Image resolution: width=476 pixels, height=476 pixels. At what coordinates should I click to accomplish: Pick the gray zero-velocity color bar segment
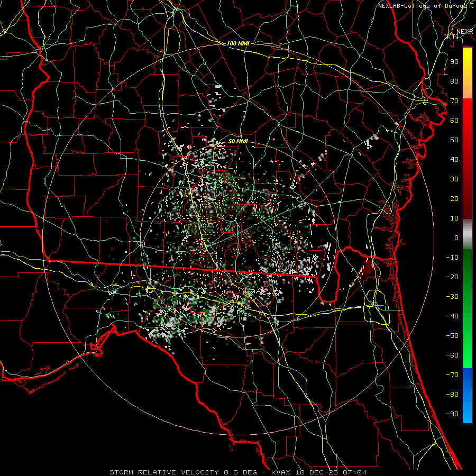(467, 234)
